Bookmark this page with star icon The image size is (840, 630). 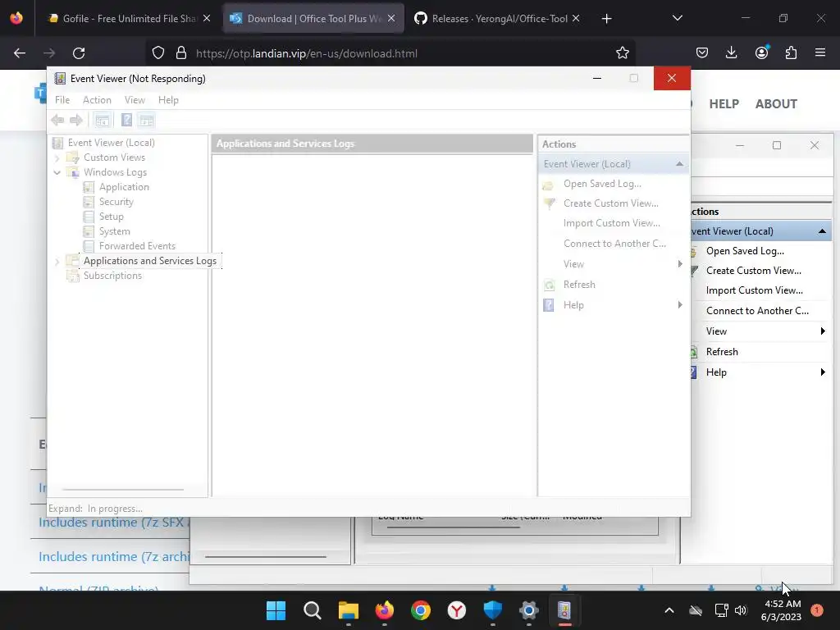622,53
